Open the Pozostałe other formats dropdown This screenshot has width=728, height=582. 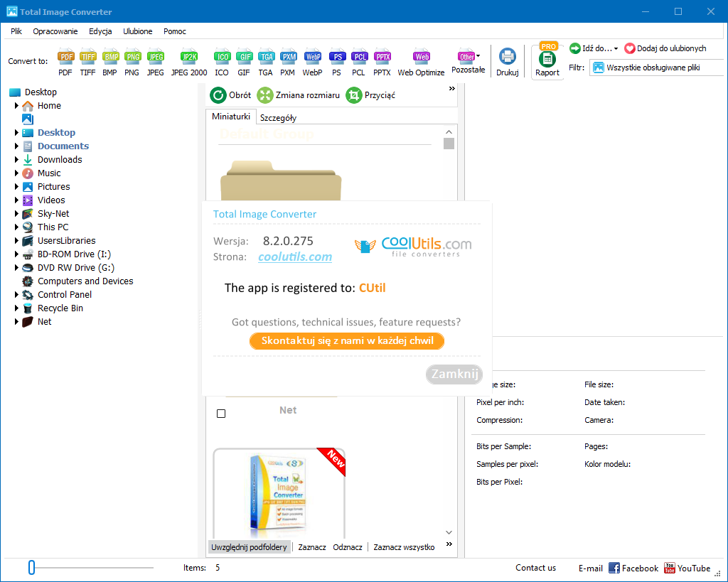[469, 61]
